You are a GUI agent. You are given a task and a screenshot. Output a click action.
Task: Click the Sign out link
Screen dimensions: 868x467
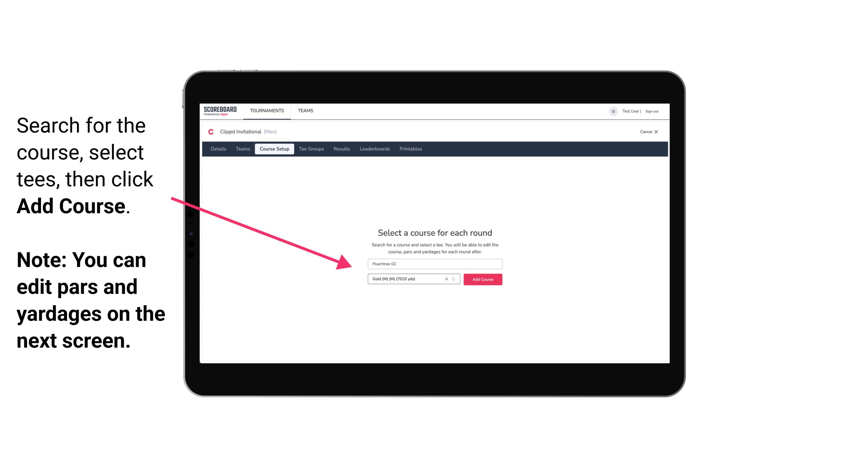pos(651,111)
